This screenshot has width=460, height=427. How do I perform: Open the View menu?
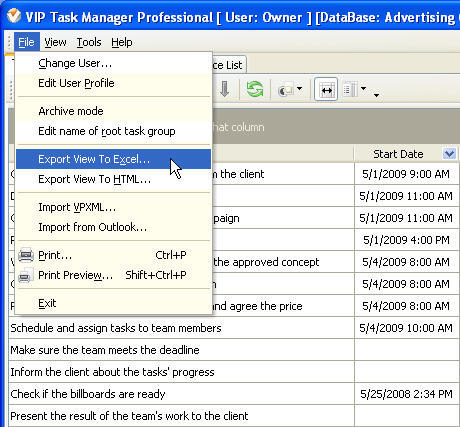click(55, 42)
